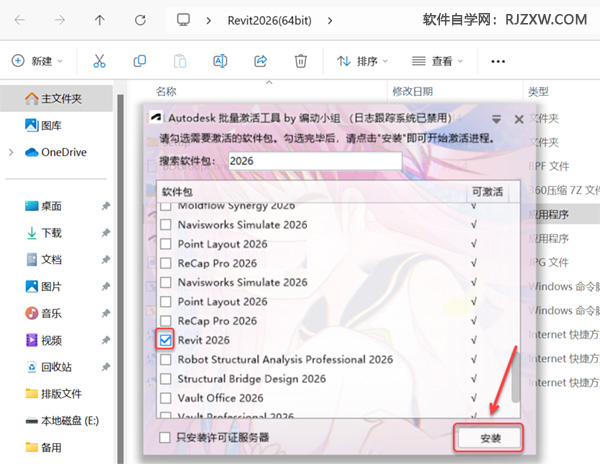Open the 排序 sort dropdown
Viewport: 600px width, 464px height.
click(362, 61)
